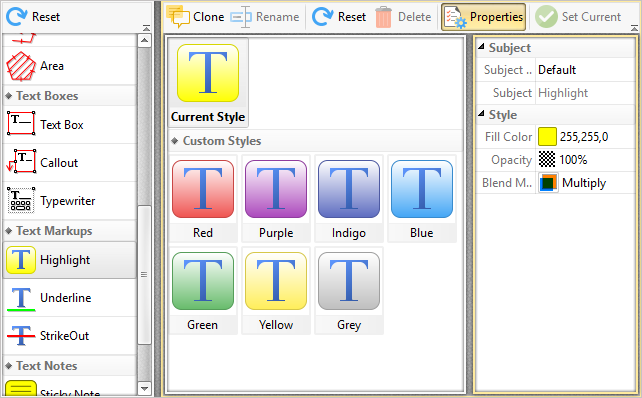Collapse the Style property group
The height and width of the screenshot is (398, 642).
coord(482,114)
